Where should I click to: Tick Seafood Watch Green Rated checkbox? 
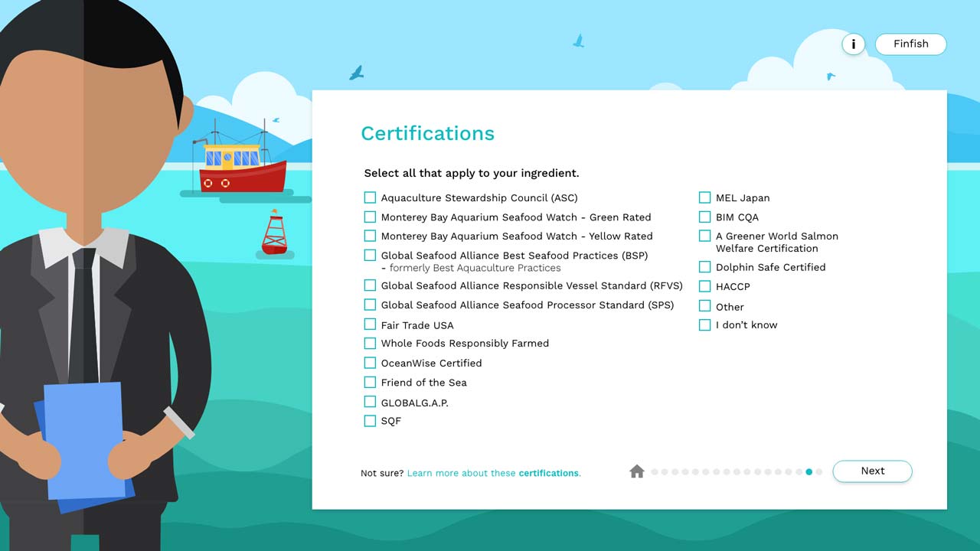(x=370, y=217)
